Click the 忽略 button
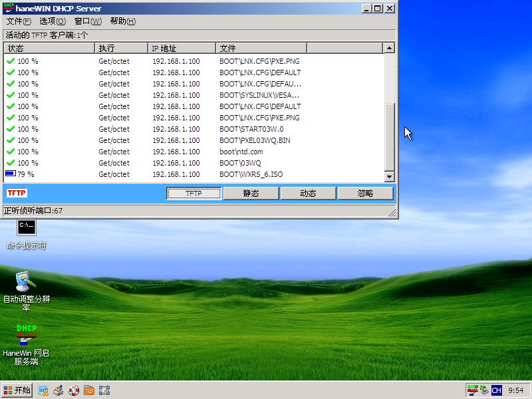532x399 pixels. tap(365, 194)
